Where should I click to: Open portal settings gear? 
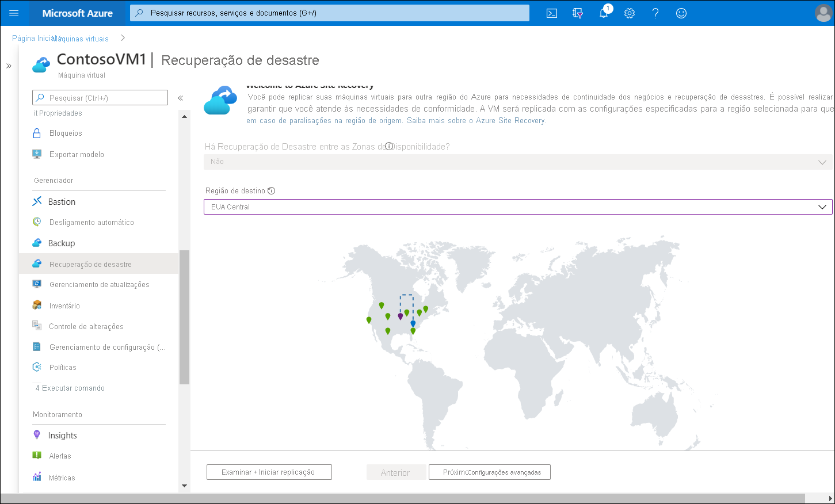pos(630,13)
